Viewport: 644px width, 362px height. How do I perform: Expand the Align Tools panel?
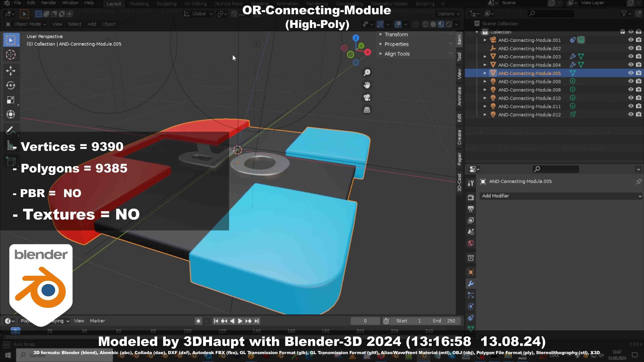[397, 54]
